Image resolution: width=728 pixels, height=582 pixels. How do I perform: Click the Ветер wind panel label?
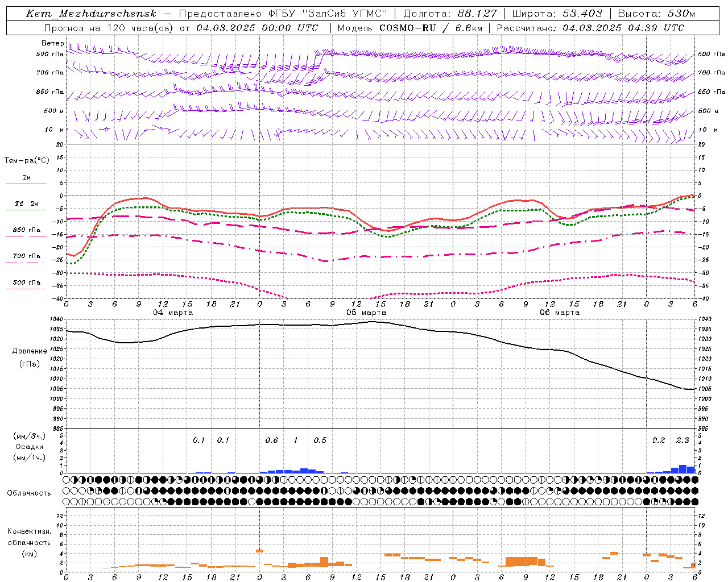click(52, 43)
